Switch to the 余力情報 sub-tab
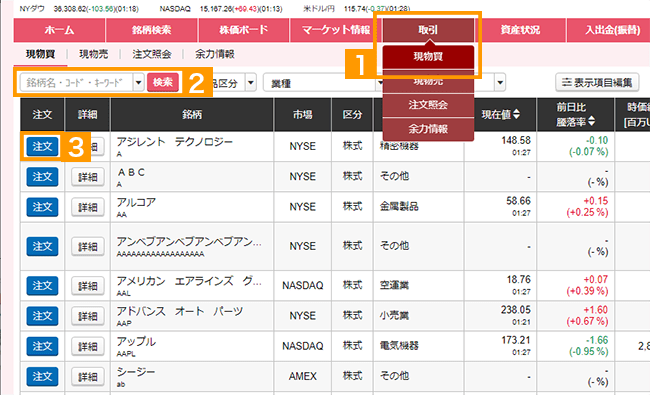 tap(215, 54)
